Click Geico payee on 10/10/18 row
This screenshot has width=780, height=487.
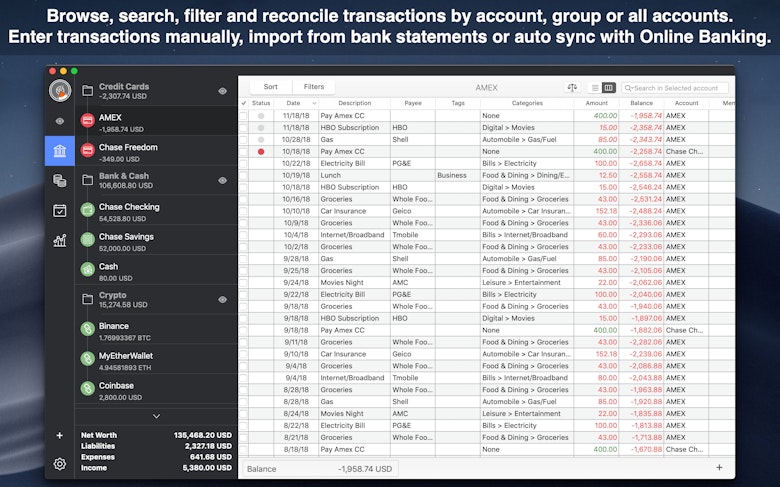(x=401, y=211)
